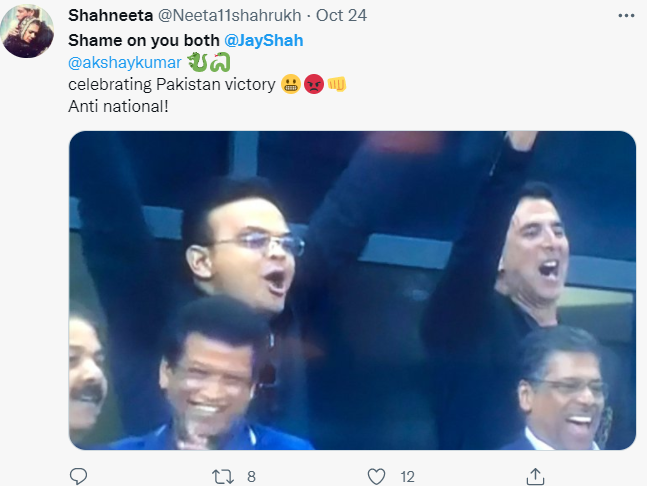This screenshot has width=647, height=486.
Task: Click the yellow fist emoji
Action: 337,84
